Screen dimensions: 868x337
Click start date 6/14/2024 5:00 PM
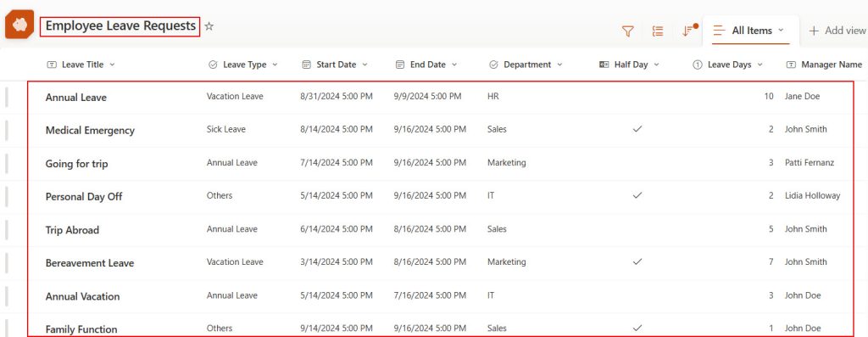336,229
